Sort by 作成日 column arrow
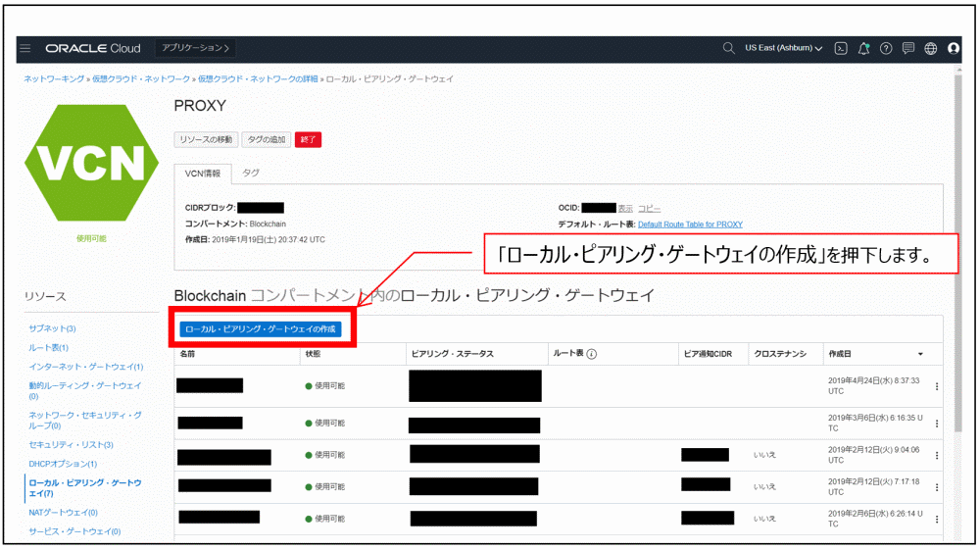The height and width of the screenshot is (550, 980). 920,354
